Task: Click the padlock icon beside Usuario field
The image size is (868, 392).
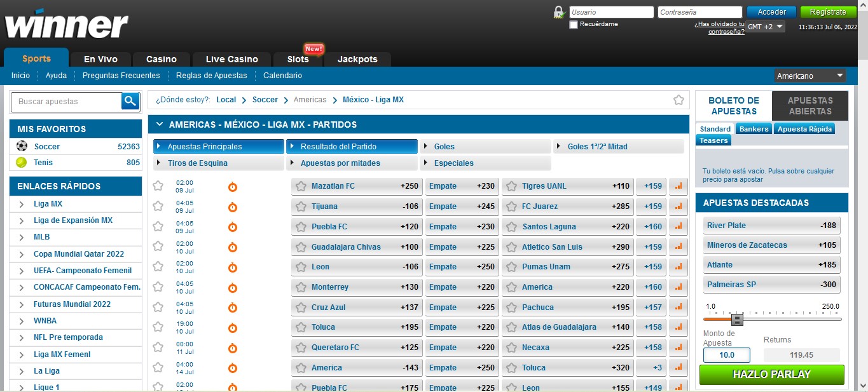Action: [559, 12]
